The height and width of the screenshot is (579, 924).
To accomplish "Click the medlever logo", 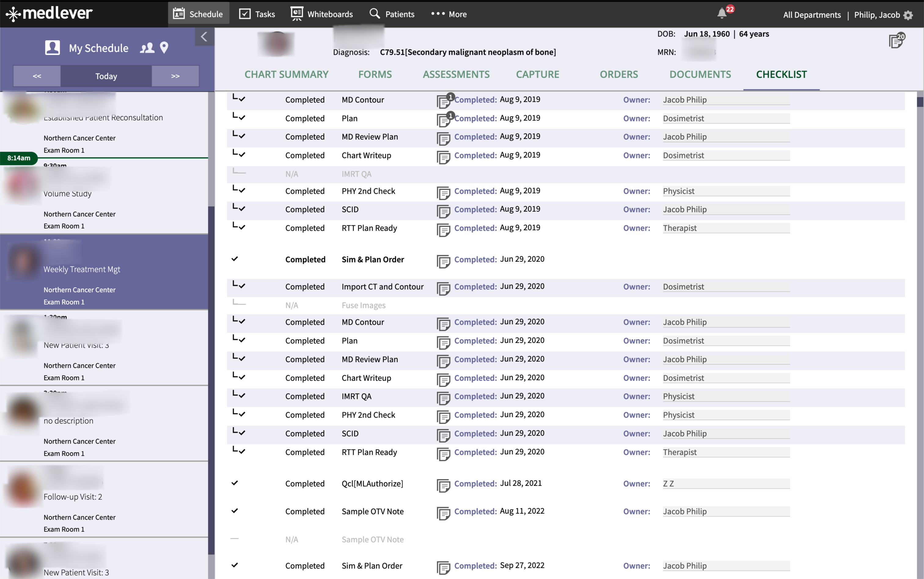I will pyautogui.click(x=49, y=14).
